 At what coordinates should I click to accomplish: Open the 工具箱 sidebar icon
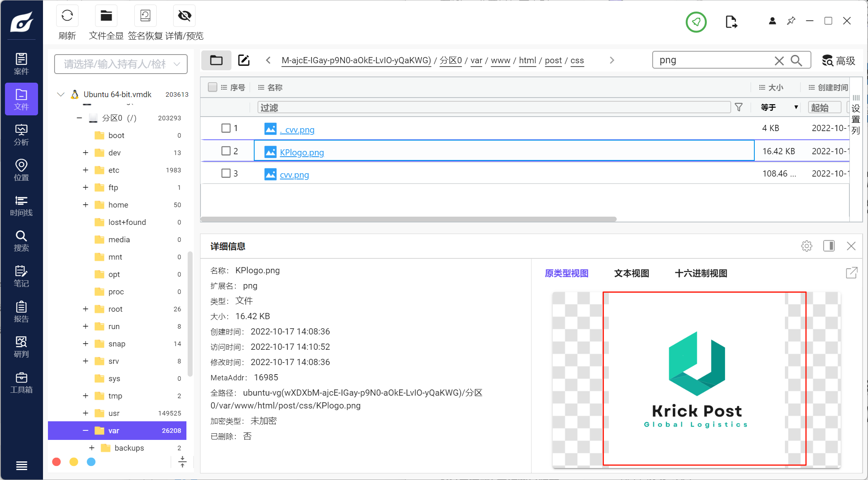click(21, 383)
